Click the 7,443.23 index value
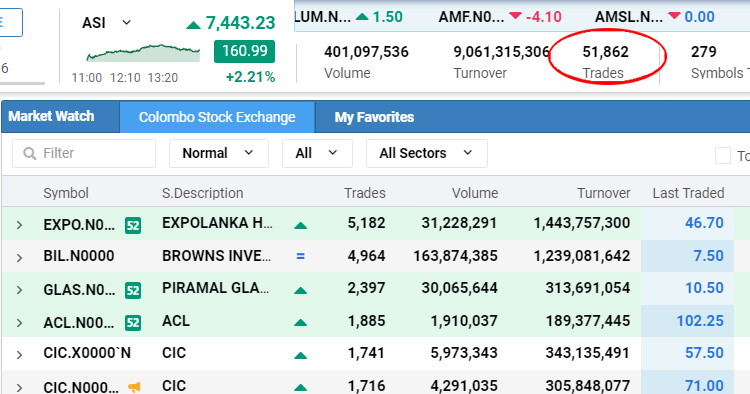 [x=241, y=23]
